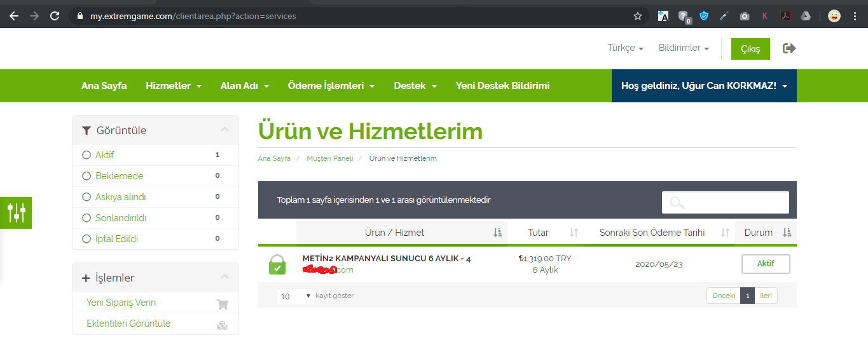The width and height of the screenshot is (868, 361).
Task: Open the pen eyedropper extension icon
Action: 724,16
